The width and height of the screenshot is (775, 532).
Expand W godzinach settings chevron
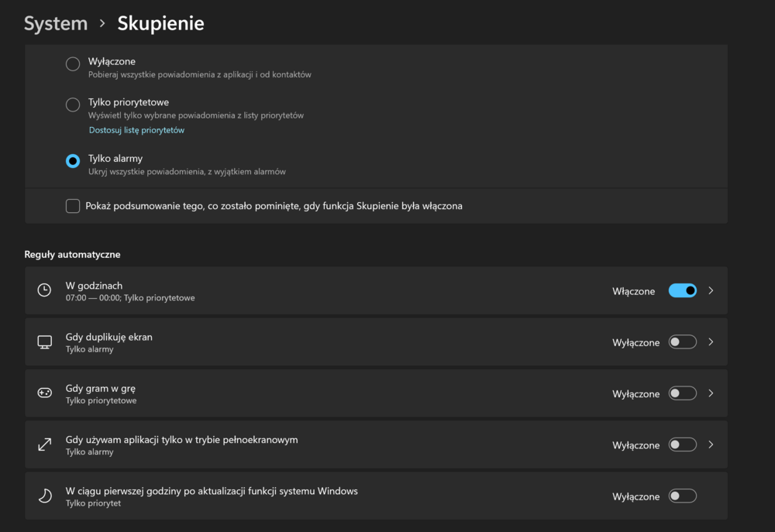[x=711, y=290]
